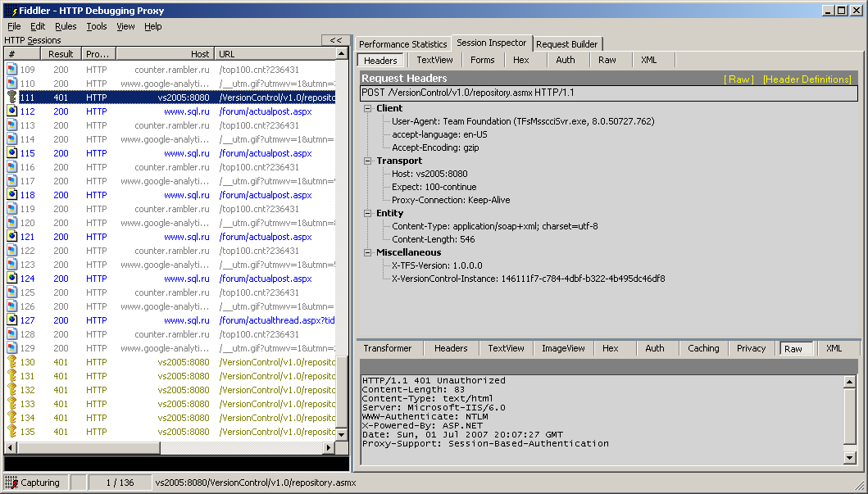Viewport: 868px width, 494px height.
Task: Select session 127 actualthread.aspx row
Action: pyautogui.click(x=170, y=320)
